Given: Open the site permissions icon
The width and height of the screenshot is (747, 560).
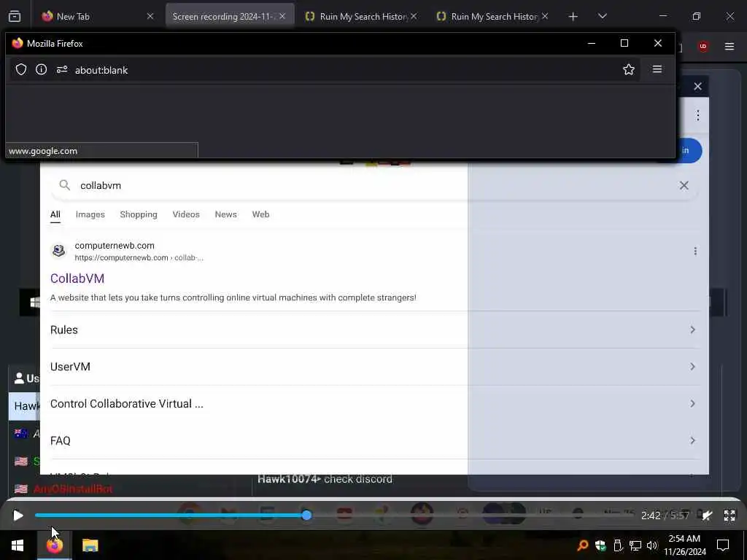Looking at the screenshot, I should pos(62,69).
